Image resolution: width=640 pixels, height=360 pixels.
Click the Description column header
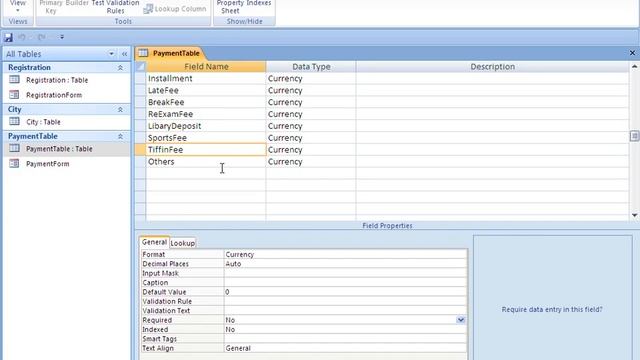(x=492, y=67)
